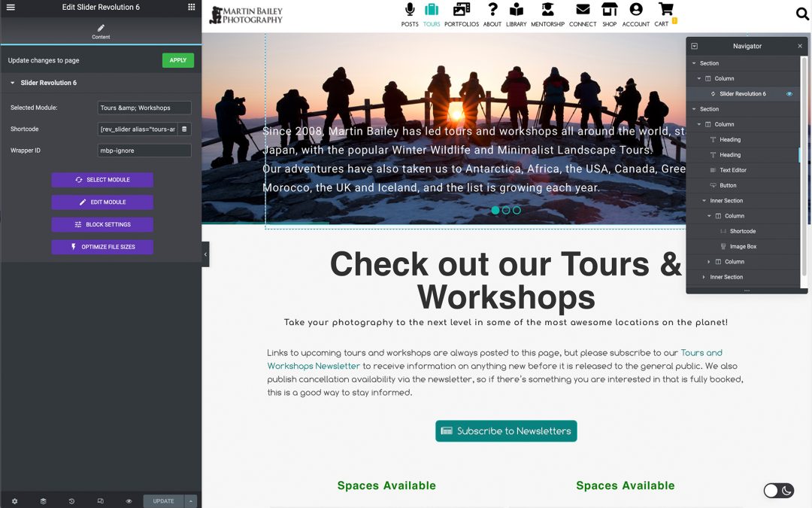Viewport: 812px width, 508px height.
Task: Click the Wrapper ID input field
Action: tap(144, 151)
